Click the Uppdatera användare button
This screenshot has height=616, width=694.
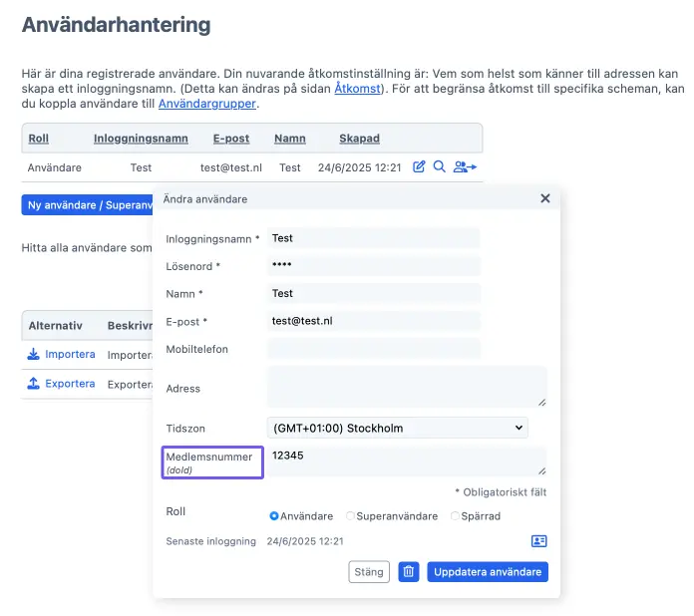click(488, 572)
